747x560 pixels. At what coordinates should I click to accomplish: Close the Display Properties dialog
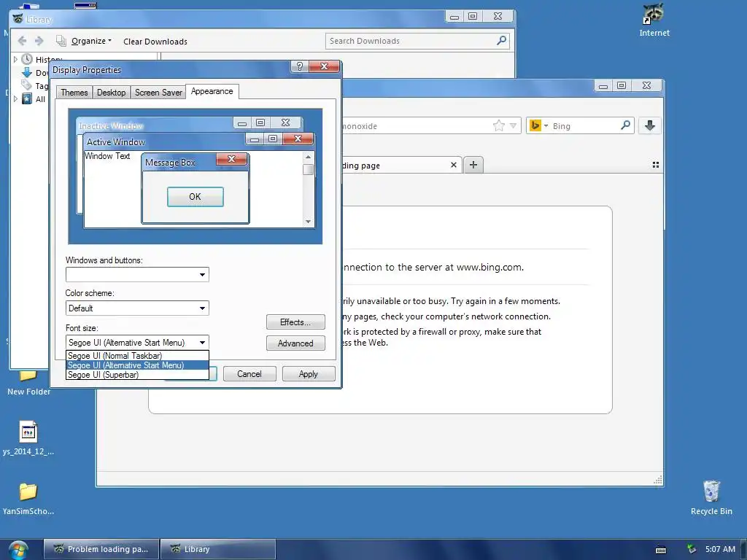click(324, 66)
